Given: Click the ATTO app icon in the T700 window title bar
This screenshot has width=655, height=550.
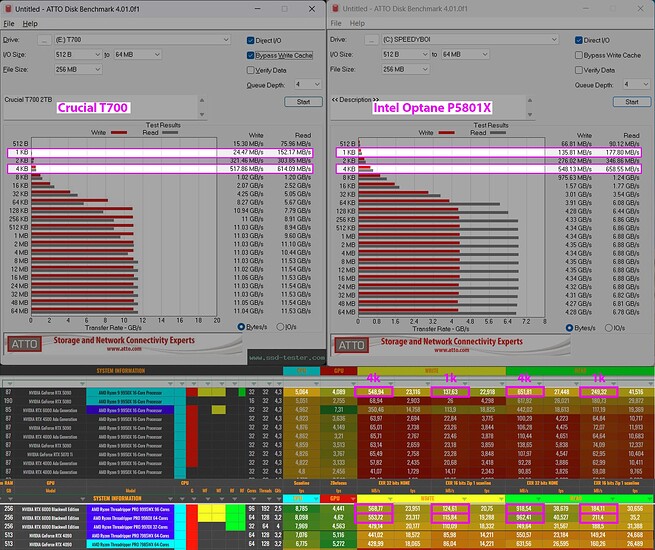Looking at the screenshot, I should coord(8,9).
